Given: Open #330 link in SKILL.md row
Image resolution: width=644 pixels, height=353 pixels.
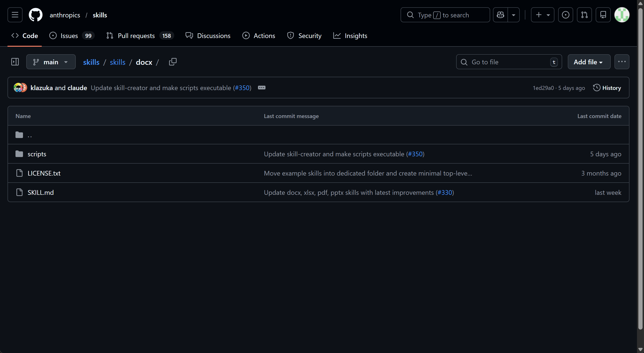Looking at the screenshot, I should click(445, 192).
